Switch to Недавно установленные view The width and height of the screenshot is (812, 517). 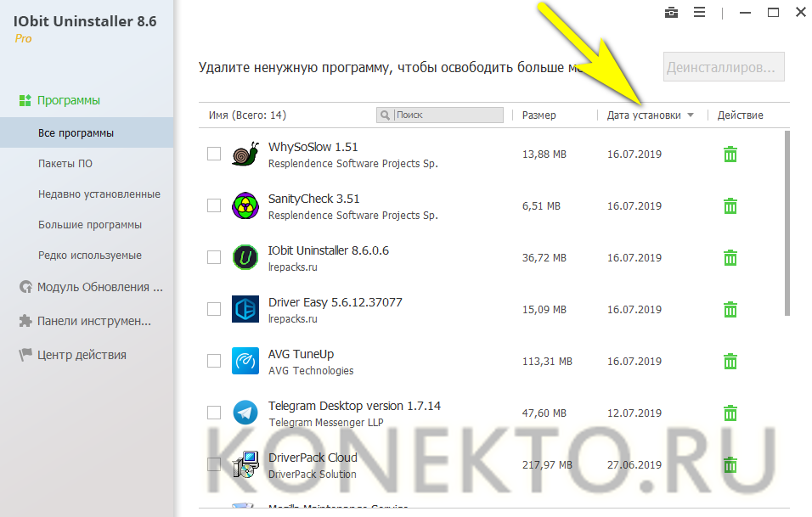pyautogui.click(x=99, y=194)
